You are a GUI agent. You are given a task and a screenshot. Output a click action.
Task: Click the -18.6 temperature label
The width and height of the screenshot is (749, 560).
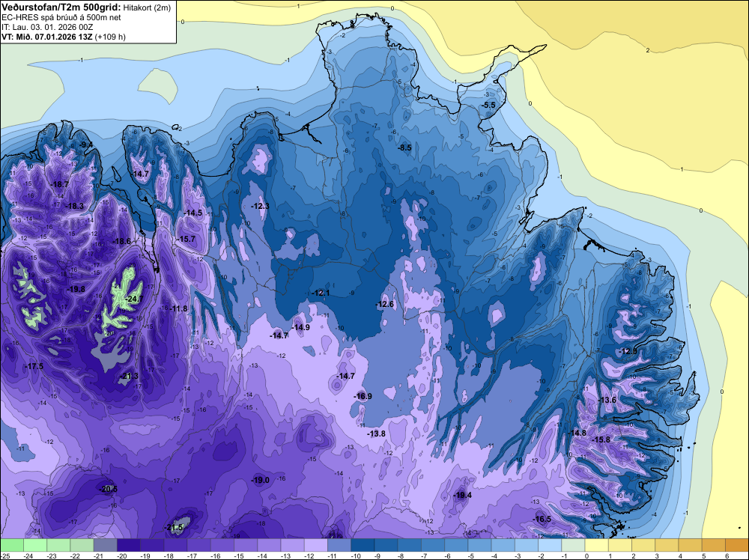121,242
